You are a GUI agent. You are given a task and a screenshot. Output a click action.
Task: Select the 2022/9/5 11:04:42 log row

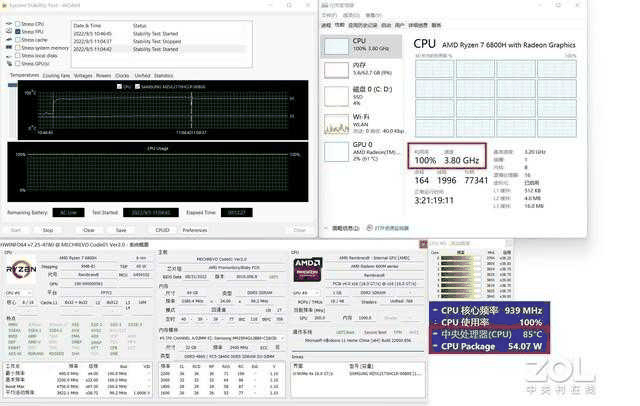pyautogui.click(x=159, y=49)
